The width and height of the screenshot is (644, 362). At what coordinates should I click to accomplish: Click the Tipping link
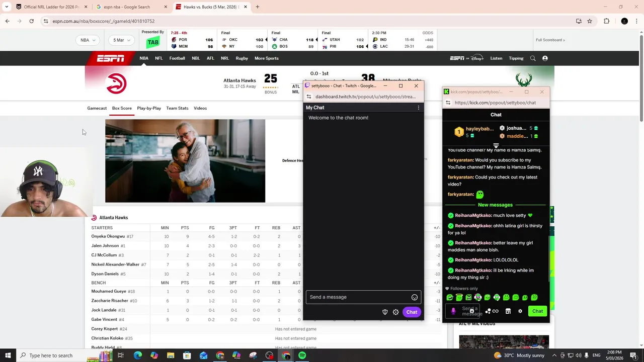click(x=516, y=58)
